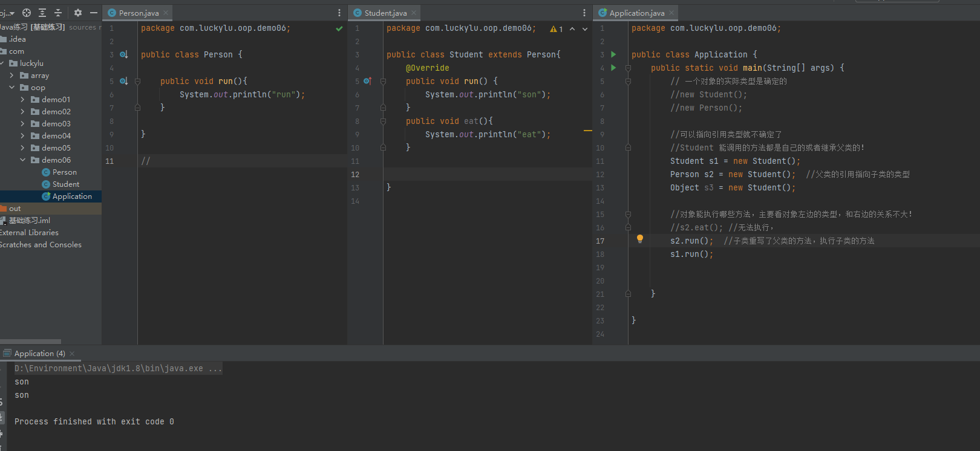Click the run arrow beside the main method
Screen dimensions: 980x451
(x=613, y=68)
